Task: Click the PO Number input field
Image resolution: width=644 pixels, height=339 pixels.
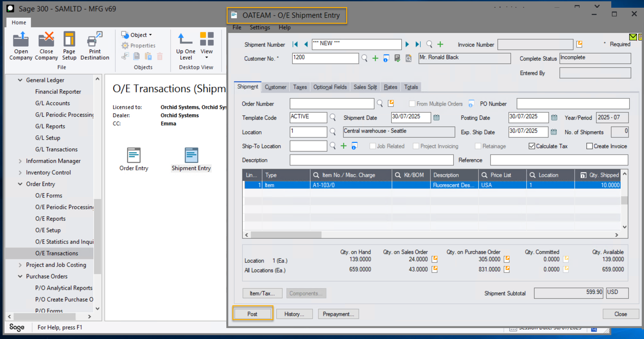Action: pyautogui.click(x=573, y=104)
